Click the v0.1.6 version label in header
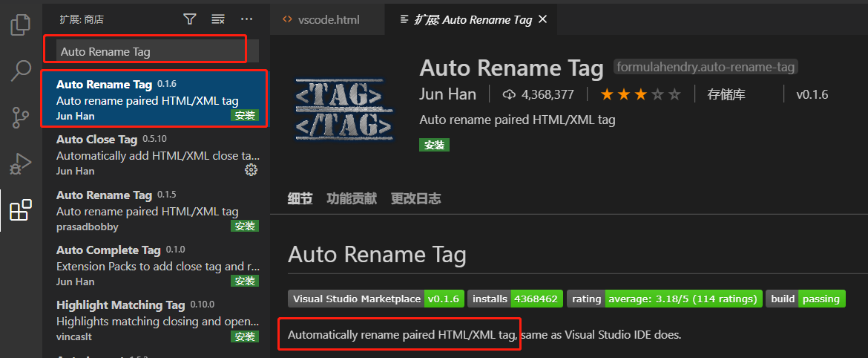 click(x=812, y=95)
